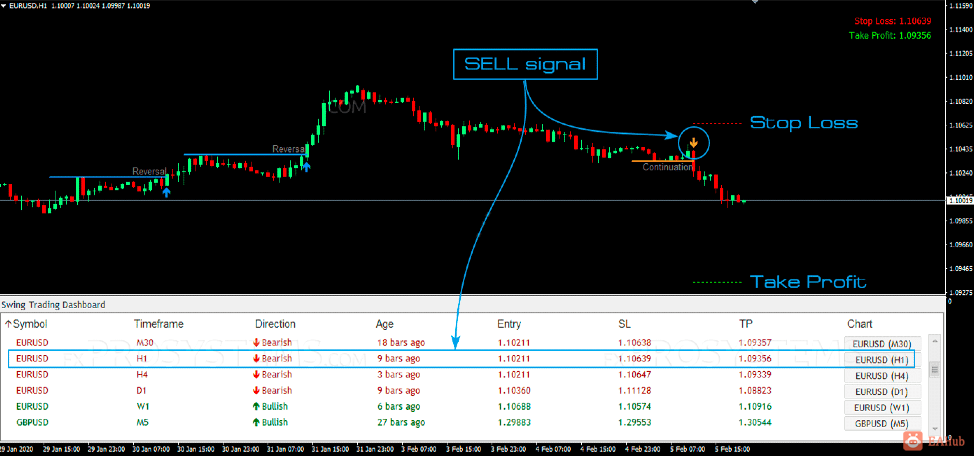Select the blue up arrow under second Reversal

(306, 166)
